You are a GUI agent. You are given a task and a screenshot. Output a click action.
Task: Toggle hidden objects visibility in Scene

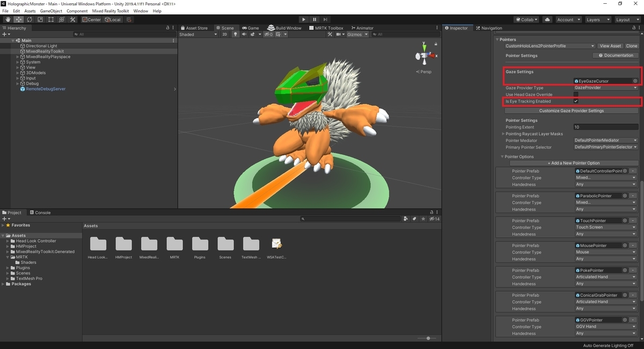pos(268,34)
